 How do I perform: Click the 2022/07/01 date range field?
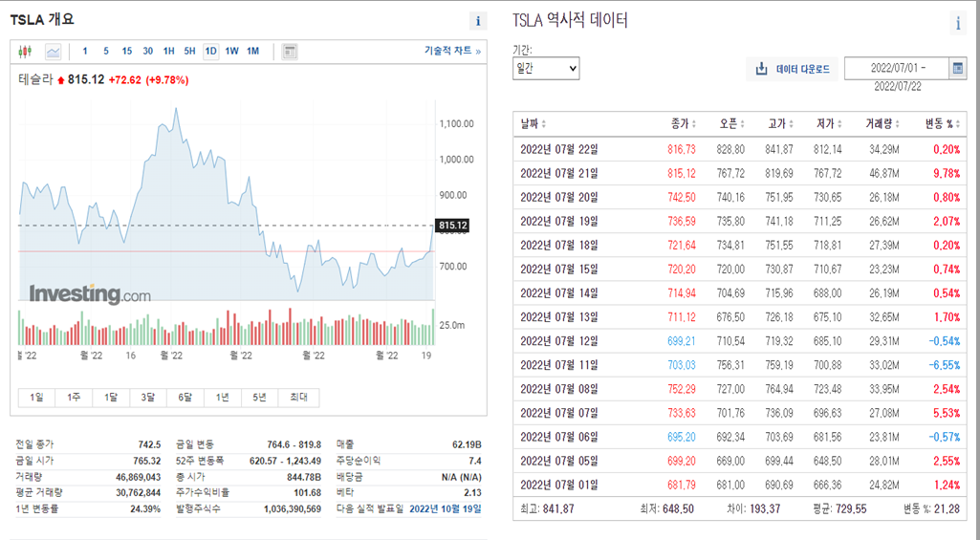click(x=898, y=68)
